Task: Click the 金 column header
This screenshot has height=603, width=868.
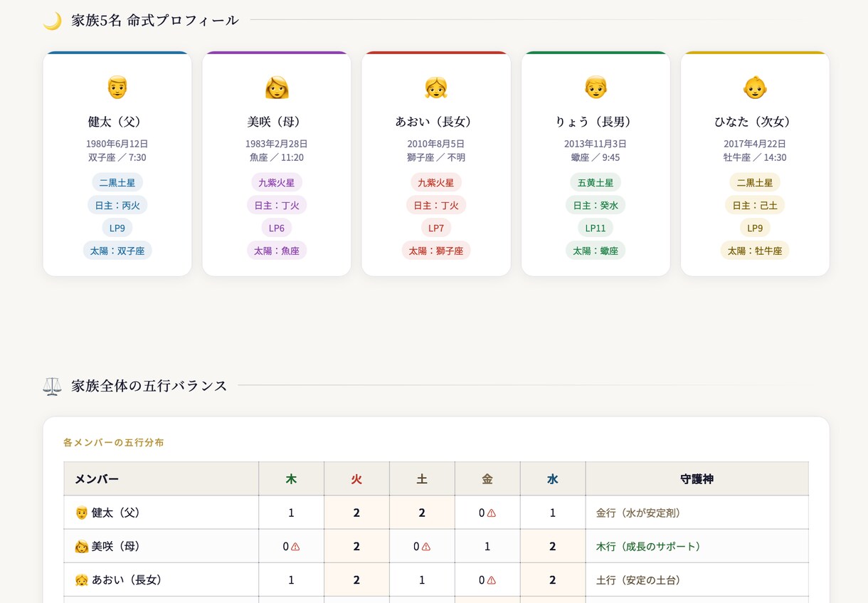Action: [487, 479]
